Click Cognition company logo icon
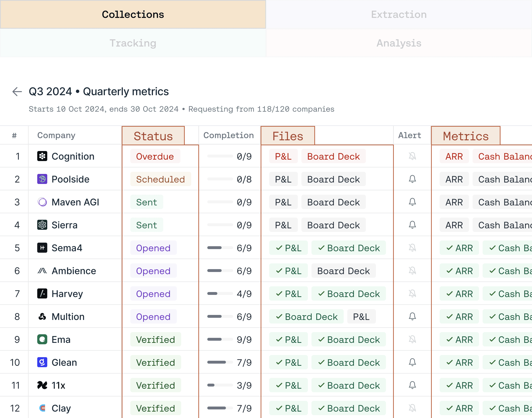The width and height of the screenshot is (532, 418). (x=42, y=156)
